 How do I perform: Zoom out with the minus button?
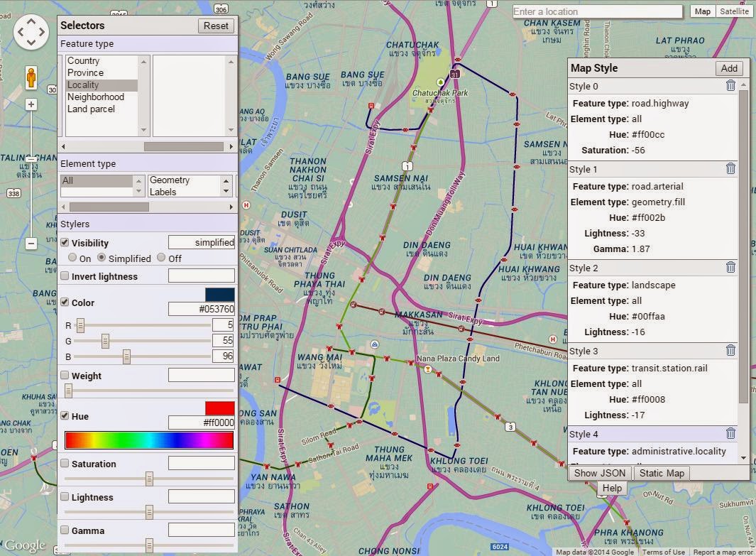click(x=31, y=244)
